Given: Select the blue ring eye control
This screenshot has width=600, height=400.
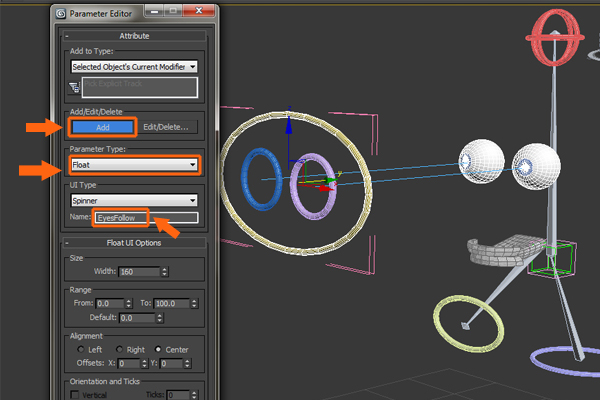Looking at the screenshot, I should (245, 179).
